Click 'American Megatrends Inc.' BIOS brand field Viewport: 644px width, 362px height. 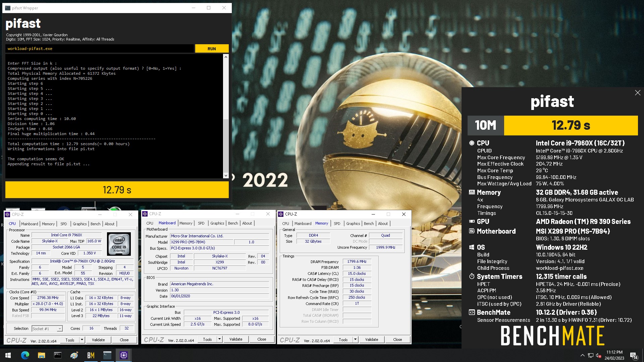pyautogui.click(x=220, y=284)
